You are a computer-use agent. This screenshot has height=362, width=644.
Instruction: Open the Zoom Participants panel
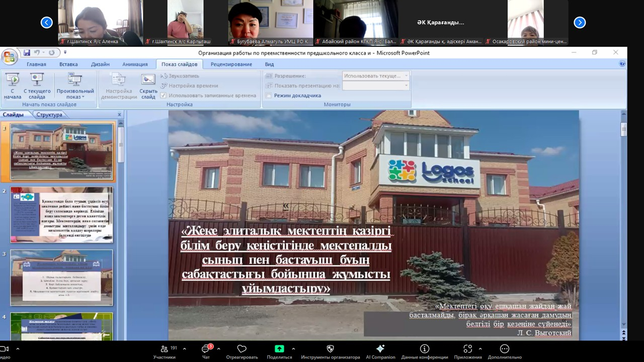pyautogui.click(x=165, y=351)
